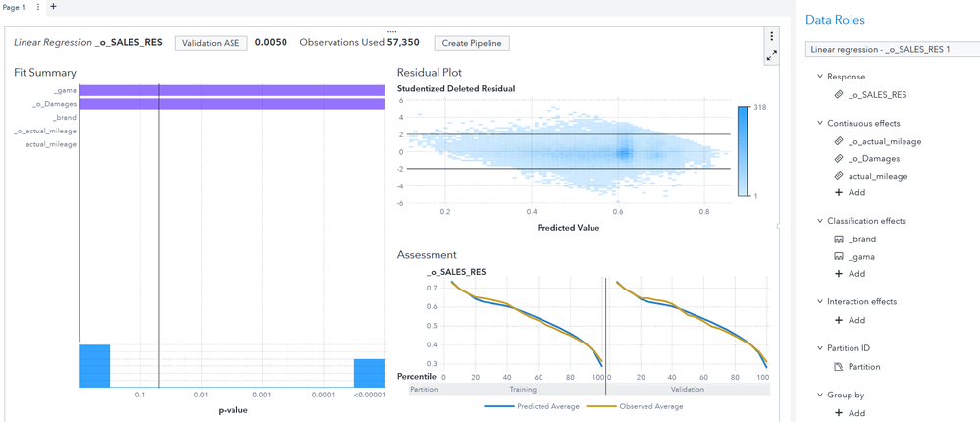This screenshot has height=422, width=980.
Task: Click the _o_actual_mileage measure icon
Action: click(x=839, y=141)
